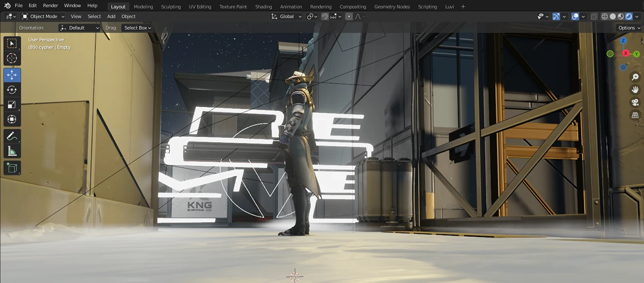This screenshot has height=283, width=644.
Task: Toggle proportional editing
Action: 349,17
